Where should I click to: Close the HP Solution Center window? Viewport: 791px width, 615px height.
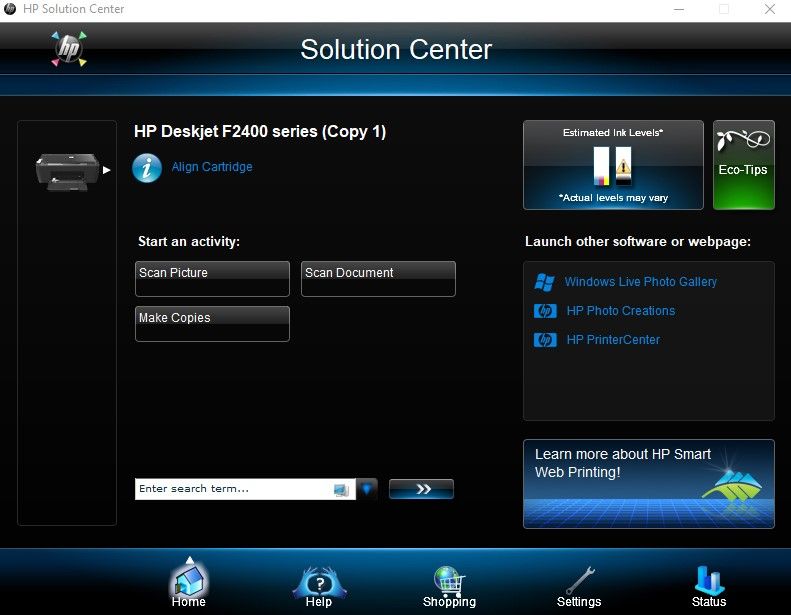(x=770, y=9)
